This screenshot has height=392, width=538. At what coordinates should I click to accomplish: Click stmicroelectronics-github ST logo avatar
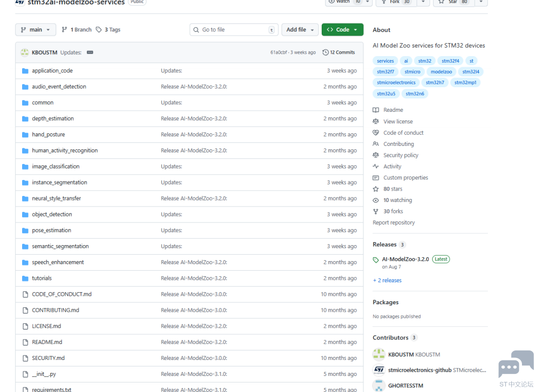pos(379,370)
